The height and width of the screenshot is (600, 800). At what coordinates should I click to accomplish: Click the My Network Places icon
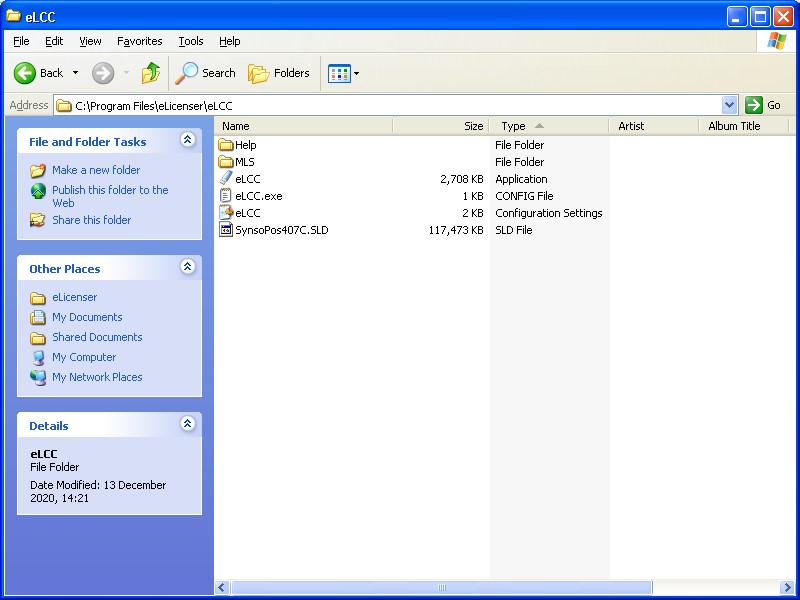coord(38,378)
